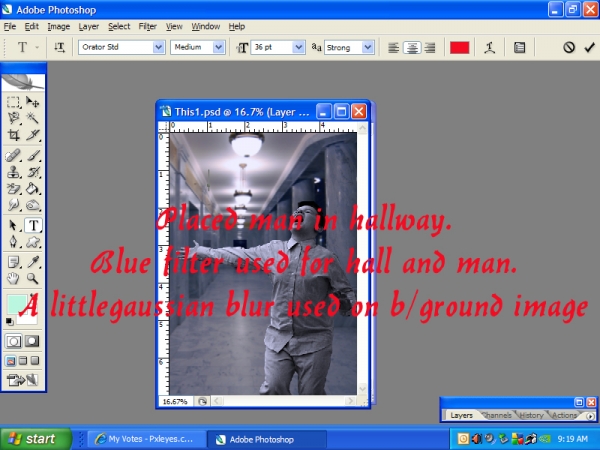Open the Layer menu
The image size is (600, 450).
pyautogui.click(x=89, y=26)
